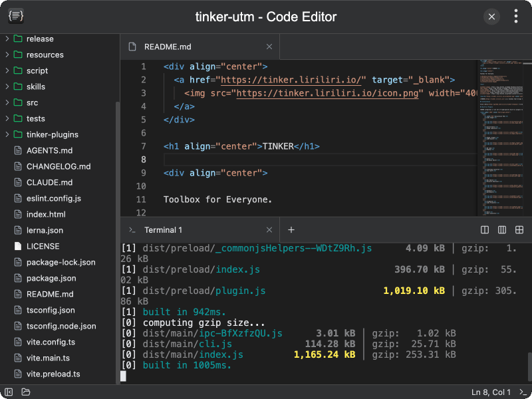
Task: Close the Code Editor window with X
Action: [491, 17]
